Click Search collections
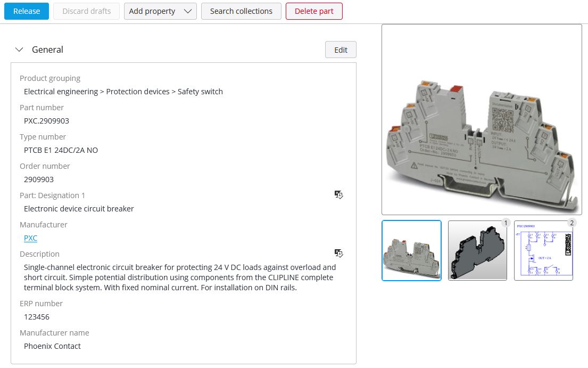588x368 pixels. point(241,11)
